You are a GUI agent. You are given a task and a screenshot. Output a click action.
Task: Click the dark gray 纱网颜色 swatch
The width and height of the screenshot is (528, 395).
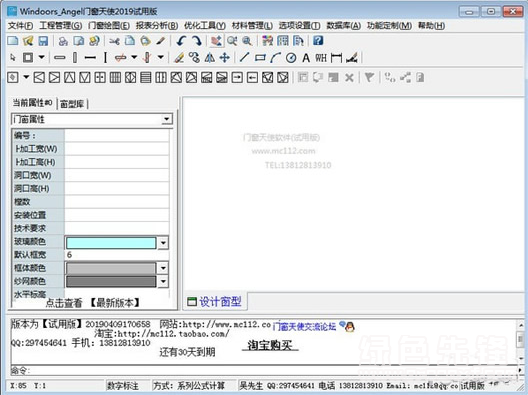coord(111,282)
